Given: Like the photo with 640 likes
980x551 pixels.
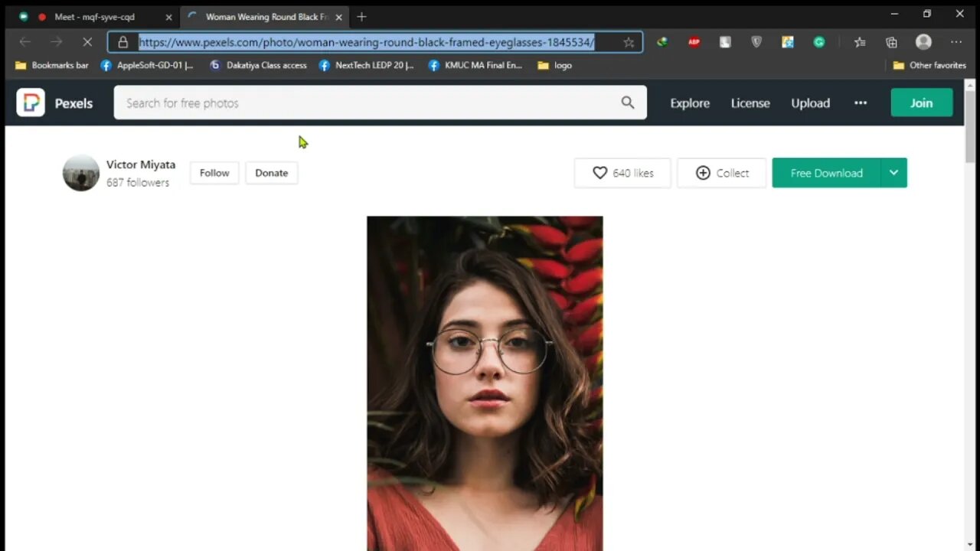Looking at the screenshot, I should click(x=622, y=173).
